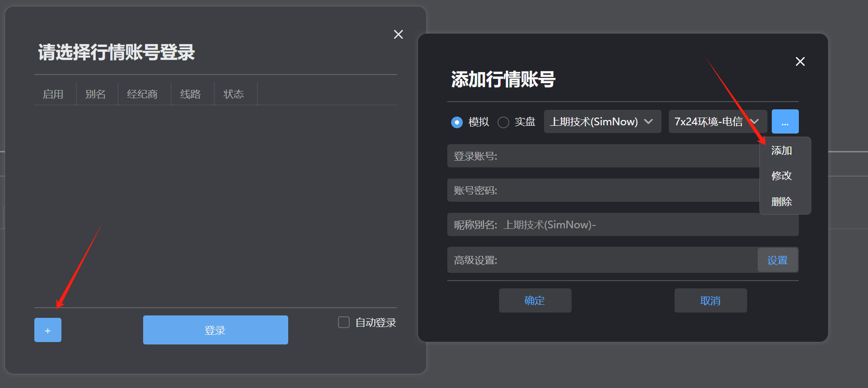Open the blue ellipsis options button
The image size is (868, 388).
click(x=784, y=121)
